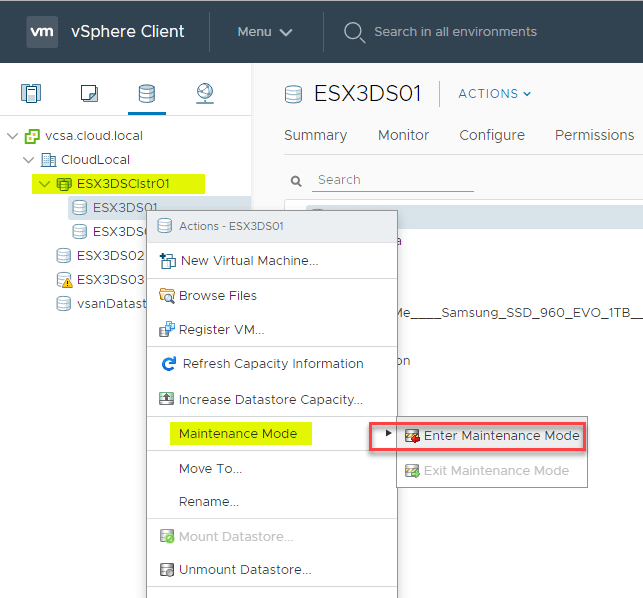Click the Enter Maintenance Mode icon
This screenshot has width=643, height=598.
pyautogui.click(x=412, y=436)
